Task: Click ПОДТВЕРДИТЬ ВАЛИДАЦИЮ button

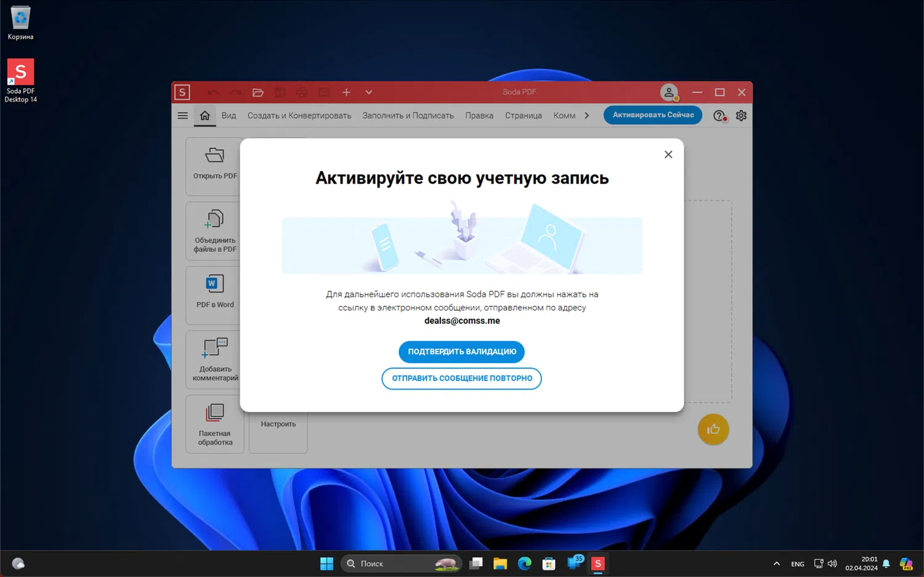Action: tap(462, 352)
